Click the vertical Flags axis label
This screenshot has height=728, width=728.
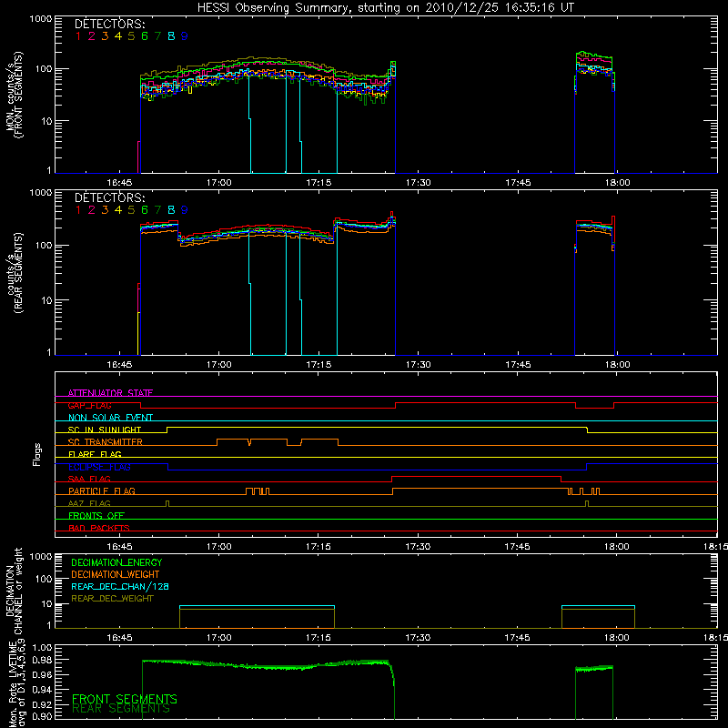coord(37,454)
